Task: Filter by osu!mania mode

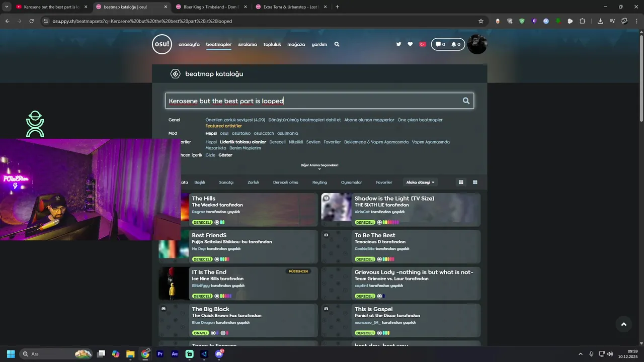Action: coord(288,133)
